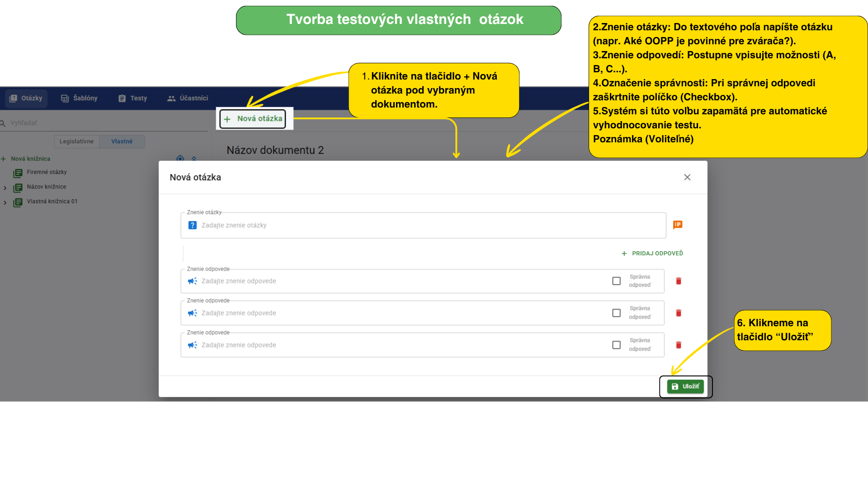Viewport: 868px width, 488px height.
Task: Click the target locate icon above library tree
Action: coord(180,158)
